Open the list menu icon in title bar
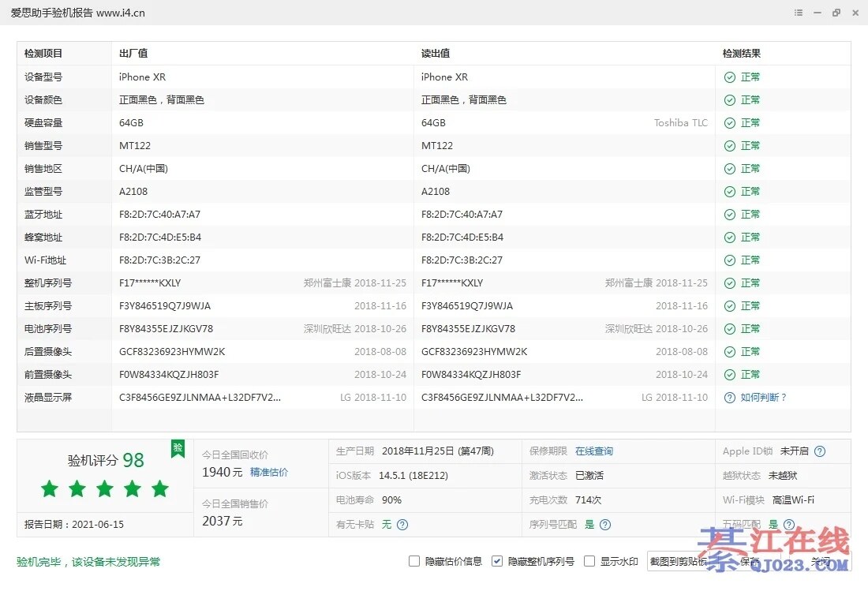 coord(799,13)
